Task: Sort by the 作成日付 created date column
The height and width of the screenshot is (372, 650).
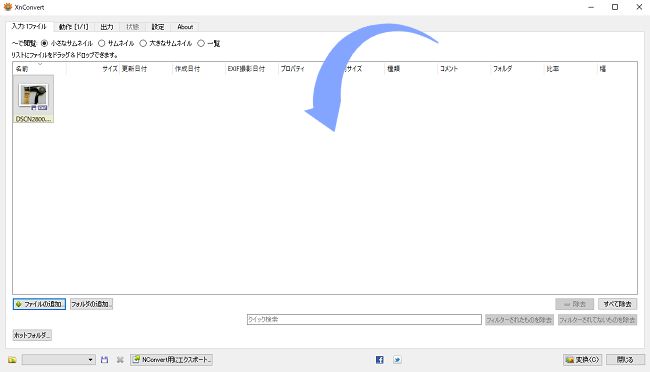Action: [199, 69]
